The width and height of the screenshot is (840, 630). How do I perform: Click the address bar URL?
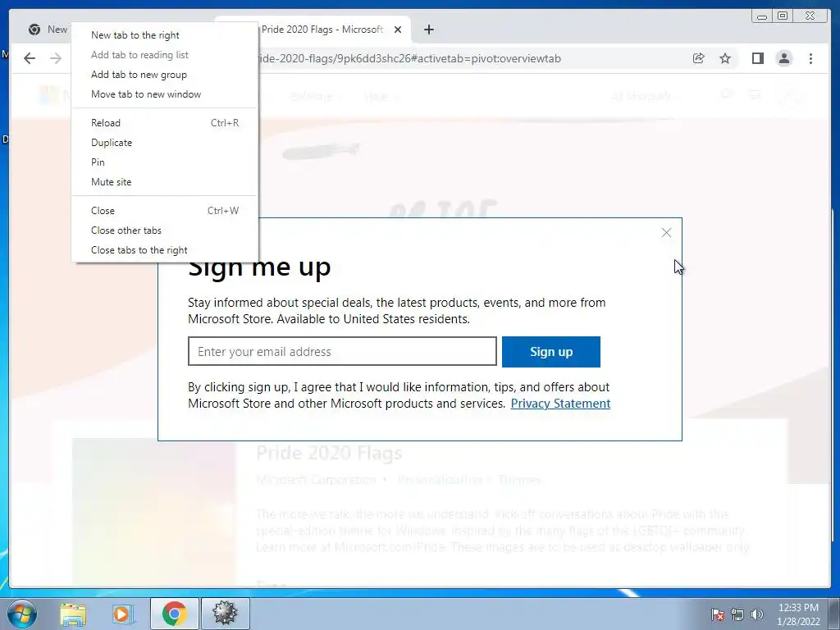(x=410, y=58)
